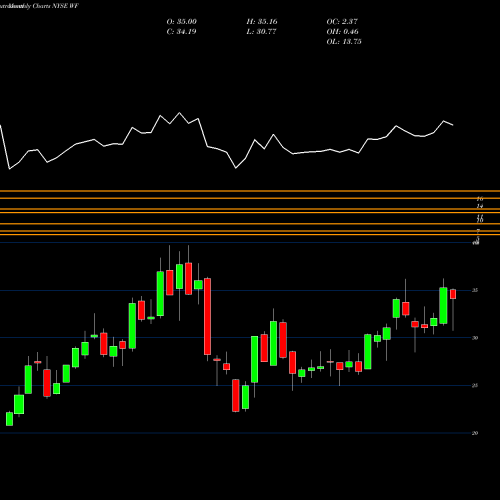Select the OC: 2.37 reading

342,22
